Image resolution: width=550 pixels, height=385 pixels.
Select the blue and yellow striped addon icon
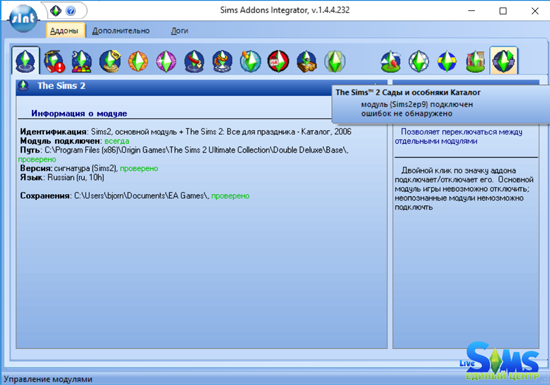pos(447,61)
